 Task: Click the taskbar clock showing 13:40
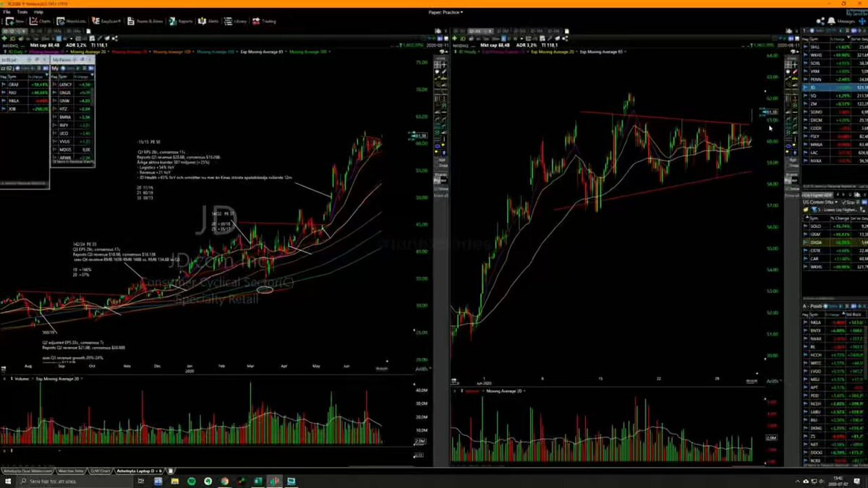point(836,481)
